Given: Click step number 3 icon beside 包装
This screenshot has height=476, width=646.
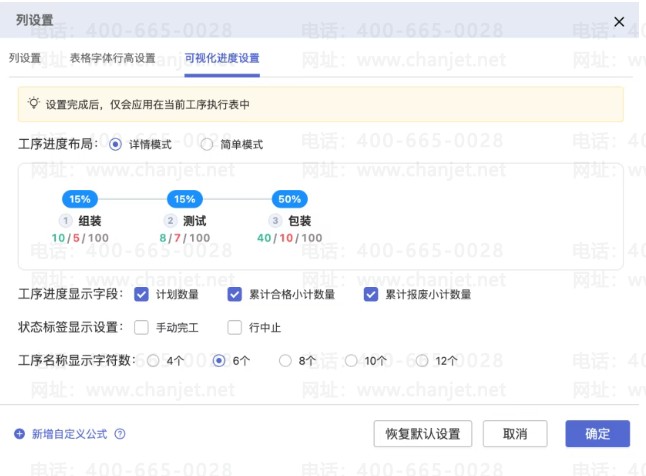Looking at the screenshot, I should (275, 221).
